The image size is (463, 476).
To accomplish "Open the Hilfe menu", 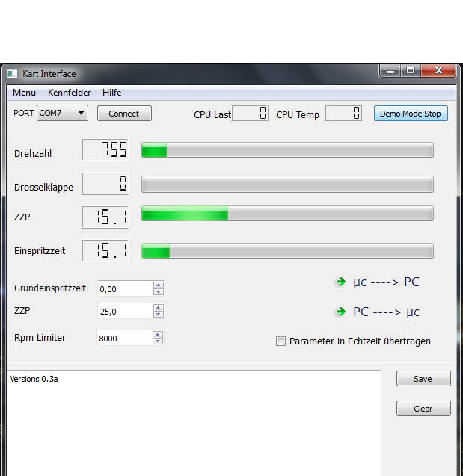I will click(111, 93).
